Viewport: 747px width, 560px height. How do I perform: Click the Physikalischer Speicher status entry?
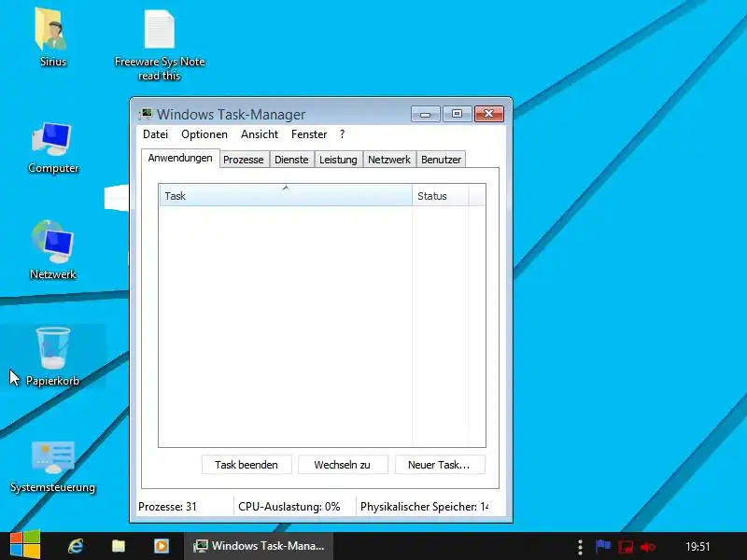coord(424,507)
